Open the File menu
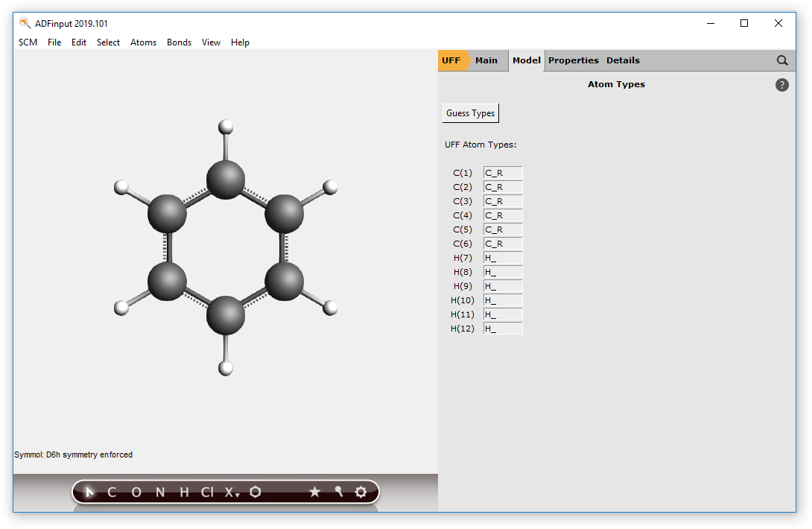The image size is (812, 529). (x=54, y=42)
